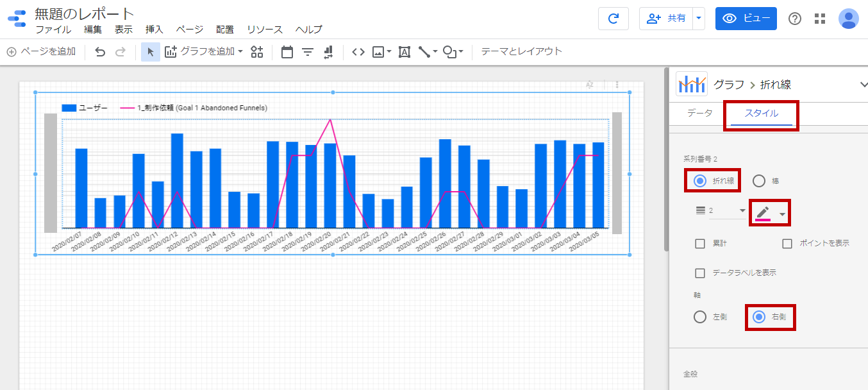Click the redo arrow icon
Image resolution: width=868 pixels, height=390 pixels.
coord(121,52)
